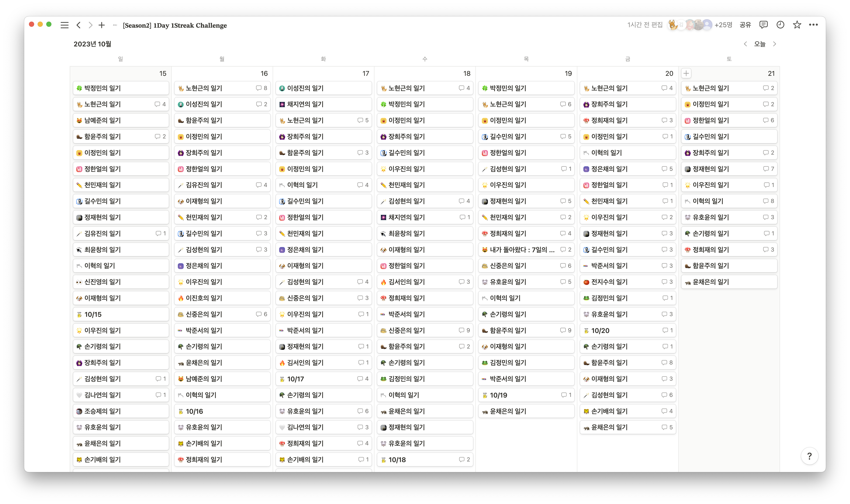
Task: Add new entry on day 21
Action: click(686, 73)
